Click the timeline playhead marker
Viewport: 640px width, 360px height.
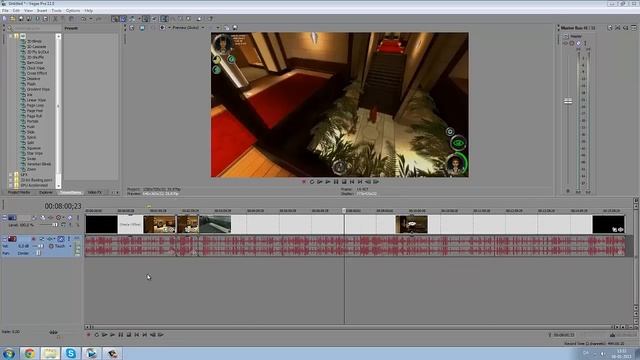click(344, 211)
